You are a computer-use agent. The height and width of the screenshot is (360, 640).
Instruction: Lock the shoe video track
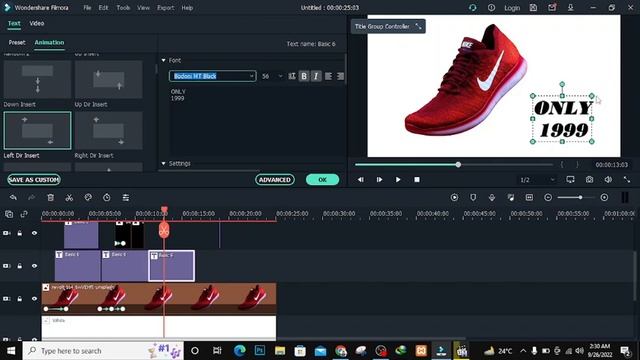[x=20, y=299]
